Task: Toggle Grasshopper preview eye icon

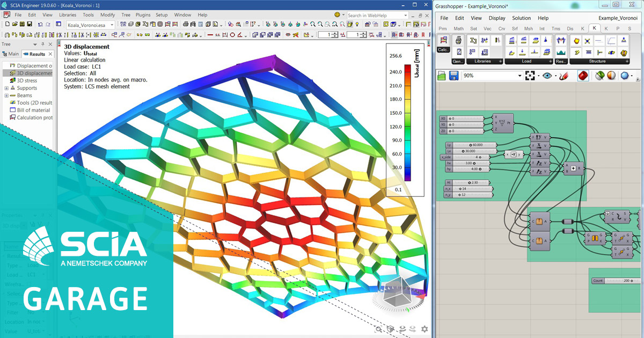Action: (x=547, y=76)
